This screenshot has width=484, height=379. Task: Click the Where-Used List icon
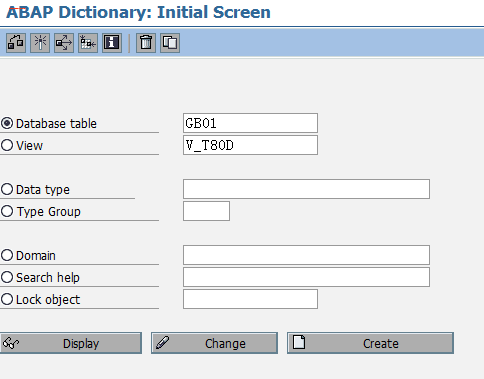point(64,43)
